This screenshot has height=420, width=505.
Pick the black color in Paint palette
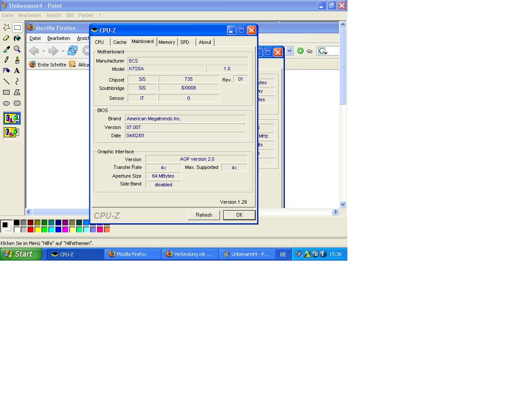pyautogui.click(x=17, y=222)
